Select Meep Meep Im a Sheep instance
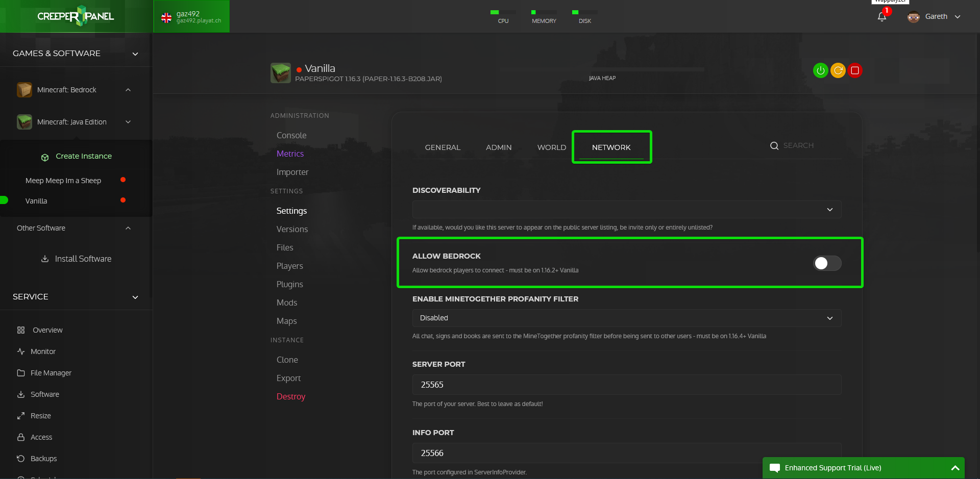Screen dimensions: 980x479 [63, 181]
